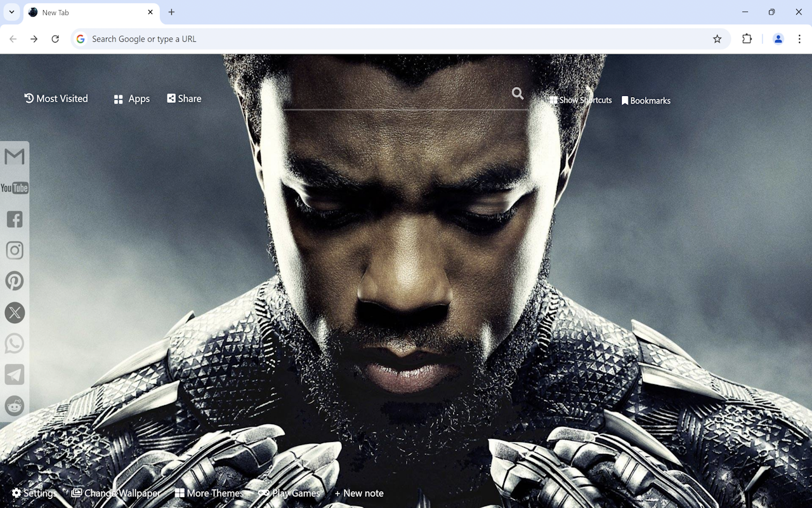Image resolution: width=812 pixels, height=508 pixels.
Task: Bookmark this tab with the star icon
Action: [x=717, y=39]
